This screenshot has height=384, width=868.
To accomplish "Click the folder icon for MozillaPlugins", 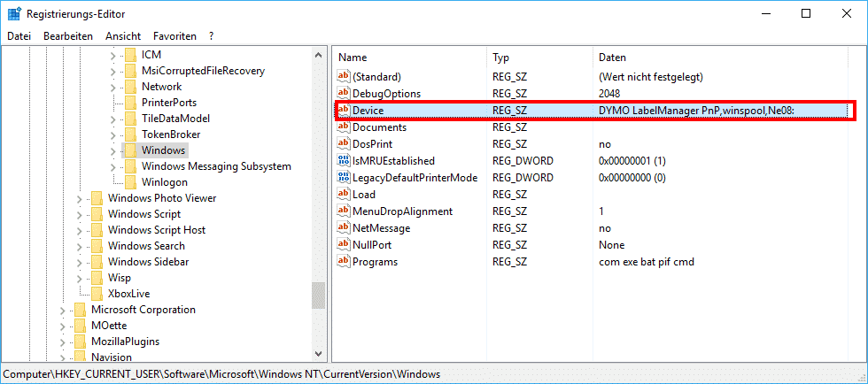I will tap(80, 342).
